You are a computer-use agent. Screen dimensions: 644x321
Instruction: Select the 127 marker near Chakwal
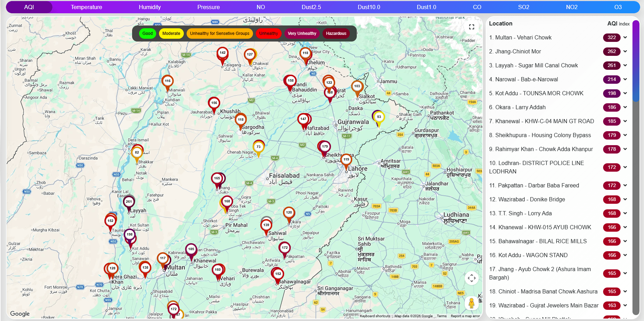tap(250, 57)
